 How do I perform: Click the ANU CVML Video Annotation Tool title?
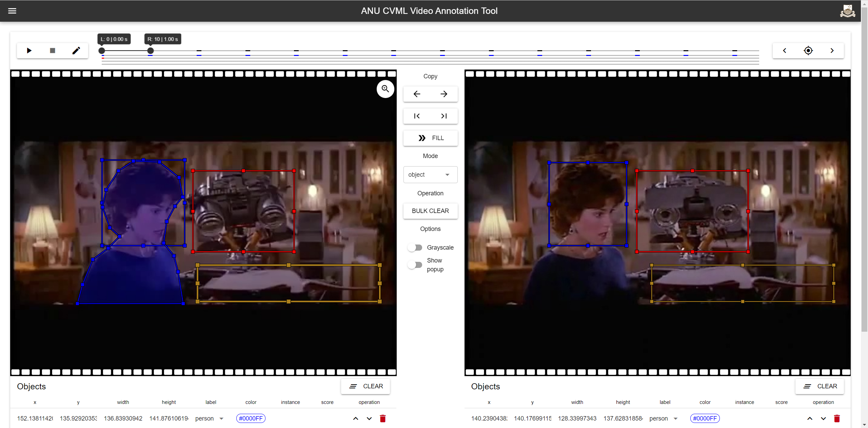[429, 11]
